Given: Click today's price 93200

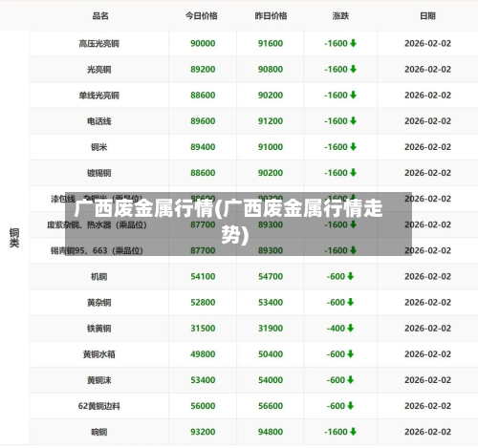Looking at the screenshot, I should coord(203,432).
